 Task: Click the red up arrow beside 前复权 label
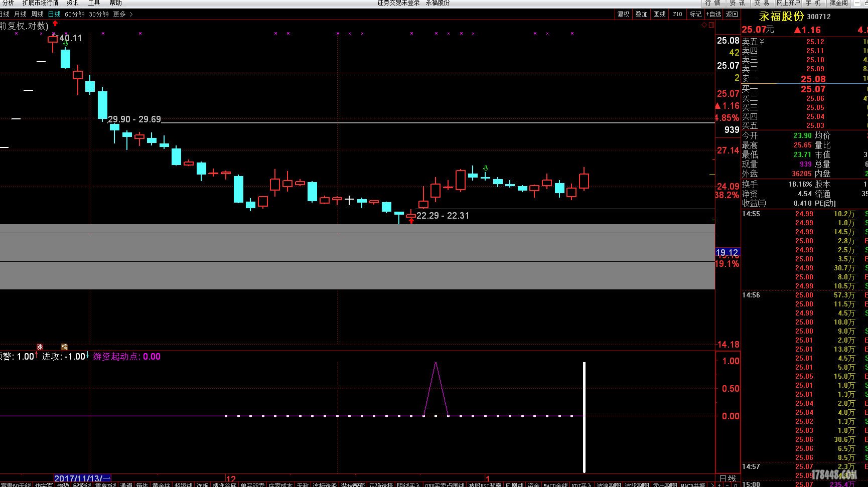pyautogui.click(x=55, y=24)
